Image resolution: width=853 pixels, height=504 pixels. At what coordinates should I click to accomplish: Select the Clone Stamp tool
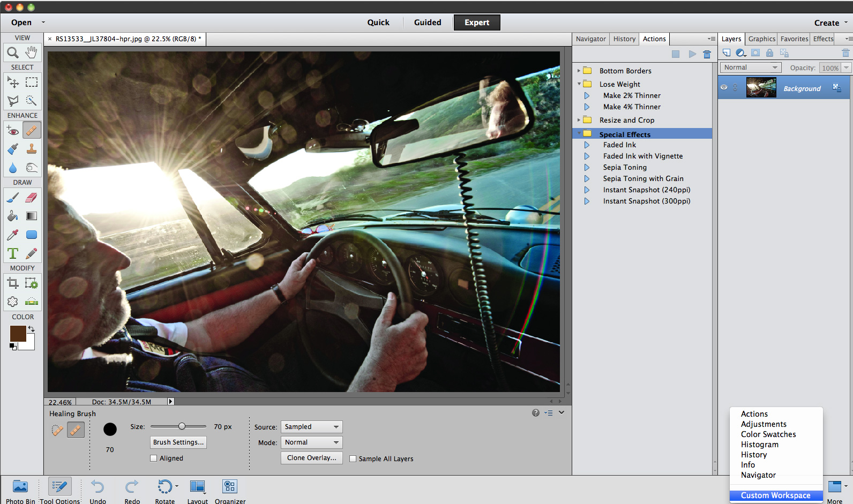pyautogui.click(x=32, y=149)
